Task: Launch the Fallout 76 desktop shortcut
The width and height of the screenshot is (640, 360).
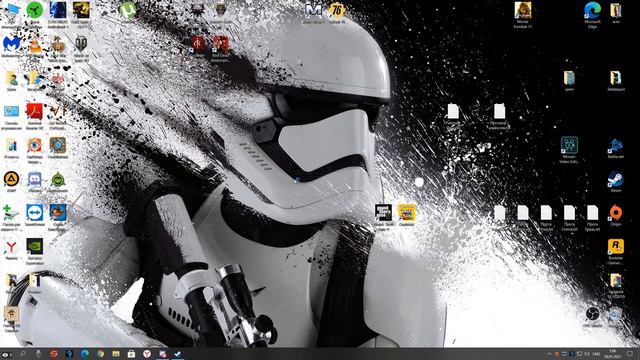Action: tap(337, 10)
